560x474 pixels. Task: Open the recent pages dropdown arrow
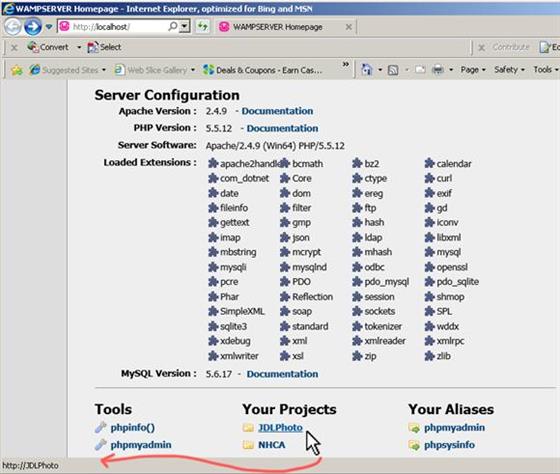coord(49,27)
